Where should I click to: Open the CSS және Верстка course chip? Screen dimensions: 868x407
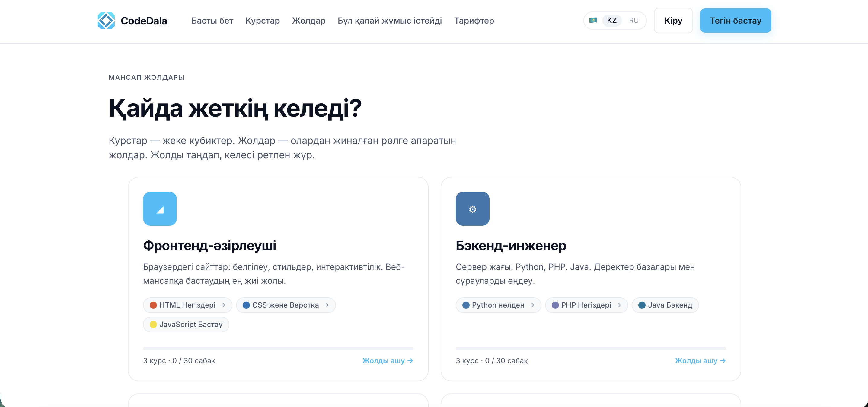point(286,305)
